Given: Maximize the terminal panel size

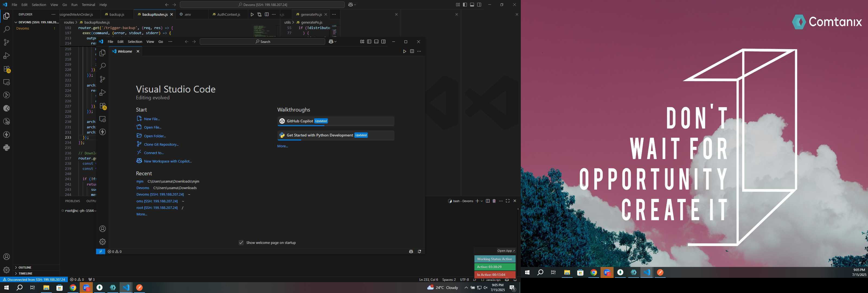Looking at the screenshot, I should [508, 201].
